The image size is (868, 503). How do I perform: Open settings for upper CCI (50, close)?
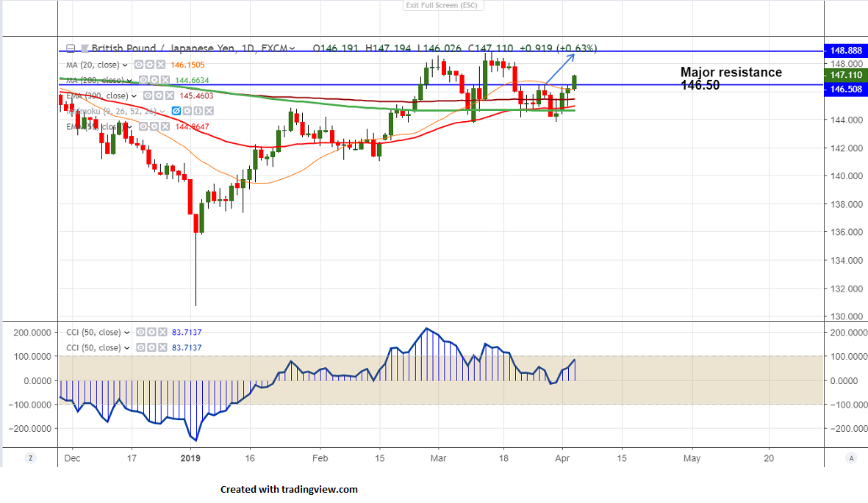pos(151,332)
